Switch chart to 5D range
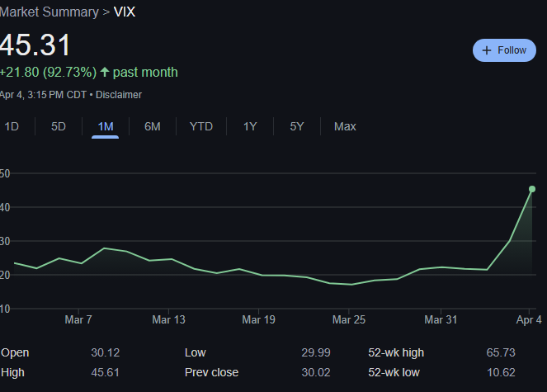 pos(59,126)
